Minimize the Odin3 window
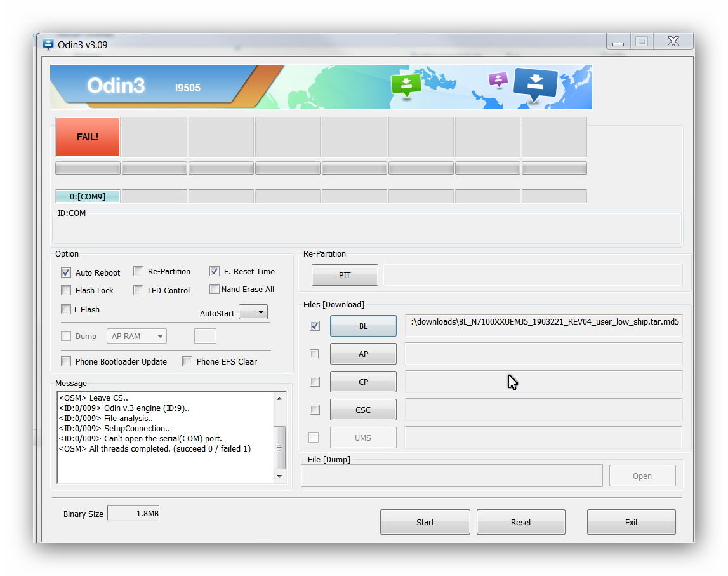The height and width of the screenshot is (576, 728). coord(618,43)
